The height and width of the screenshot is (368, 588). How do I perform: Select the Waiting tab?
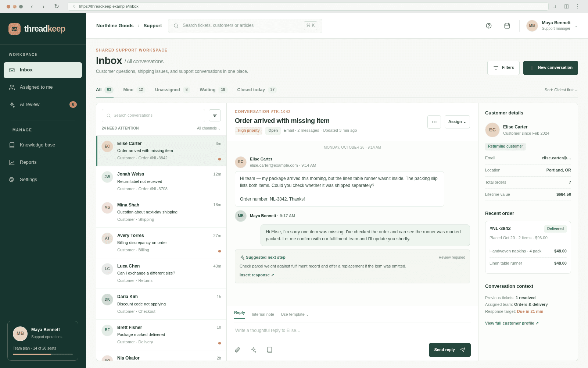point(214,90)
